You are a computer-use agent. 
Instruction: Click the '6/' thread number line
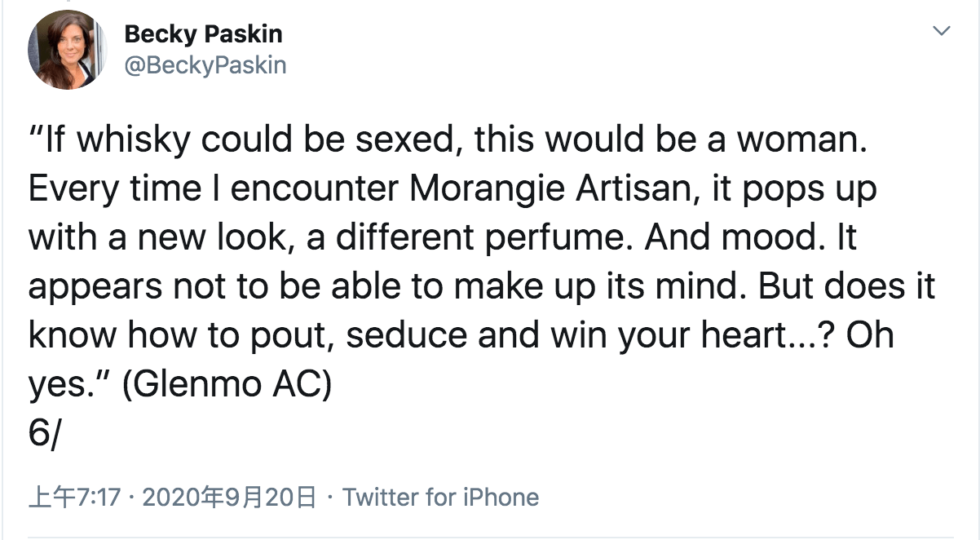click(x=43, y=432)
